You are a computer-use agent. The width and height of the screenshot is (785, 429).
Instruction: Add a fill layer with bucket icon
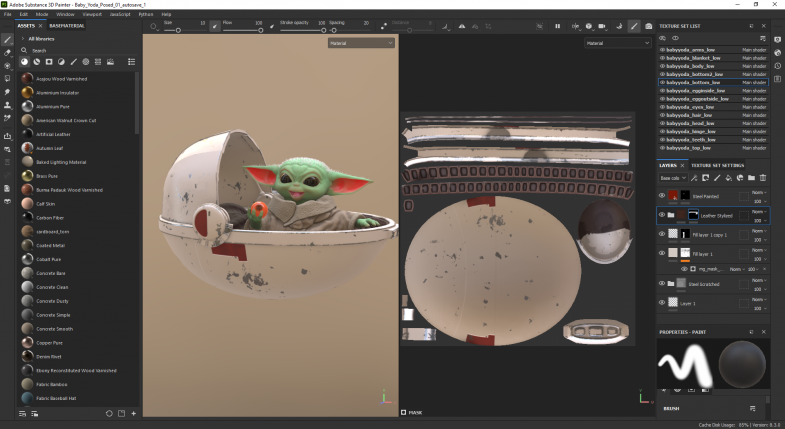(x=728, y=178)
